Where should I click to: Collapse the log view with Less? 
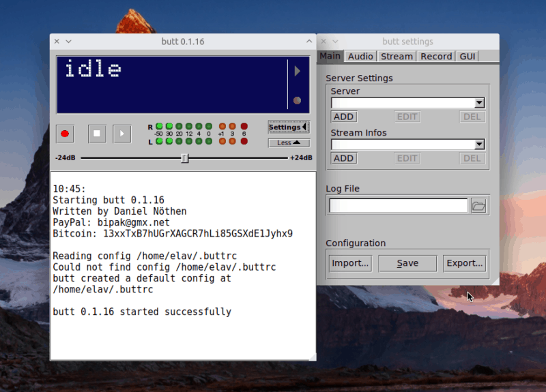point(288,143)
